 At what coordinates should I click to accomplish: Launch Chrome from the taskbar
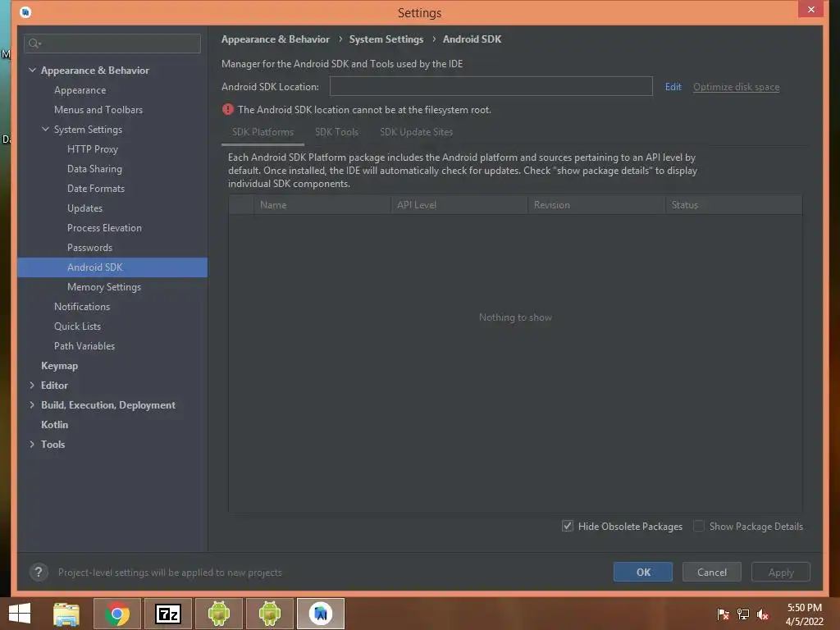[116, 614]
